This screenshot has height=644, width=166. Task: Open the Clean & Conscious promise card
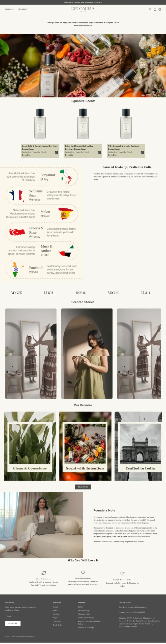click(x=30, y=446)
